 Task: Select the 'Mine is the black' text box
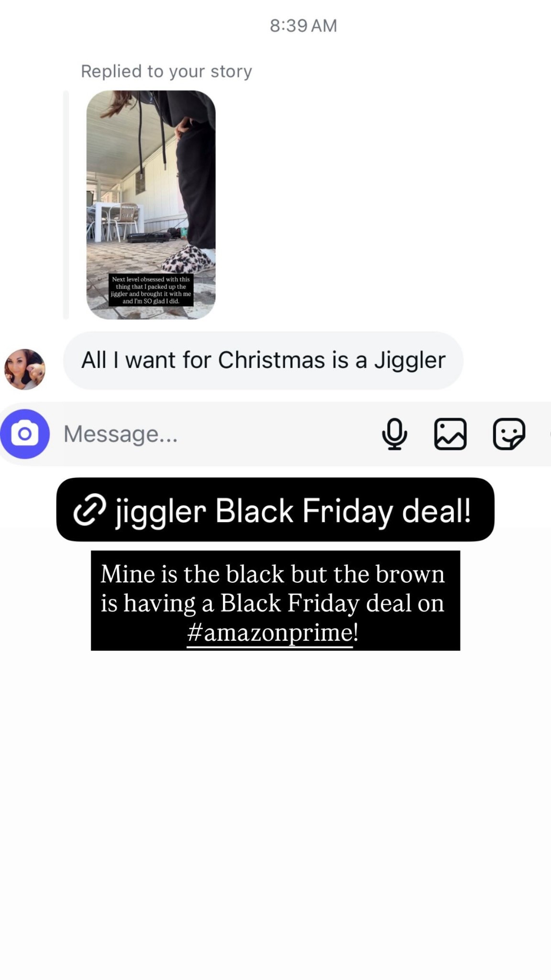click(275, 601)
